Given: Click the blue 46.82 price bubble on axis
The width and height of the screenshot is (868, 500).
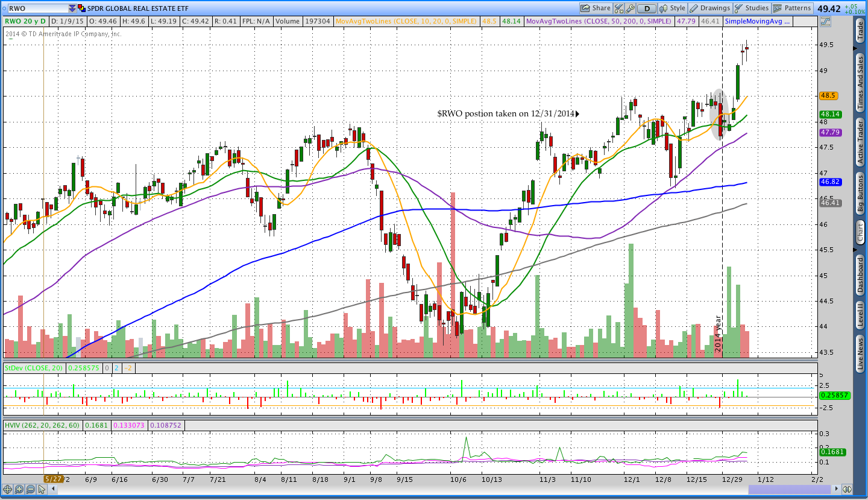Looking at the screenshot, I should (829, 182).
